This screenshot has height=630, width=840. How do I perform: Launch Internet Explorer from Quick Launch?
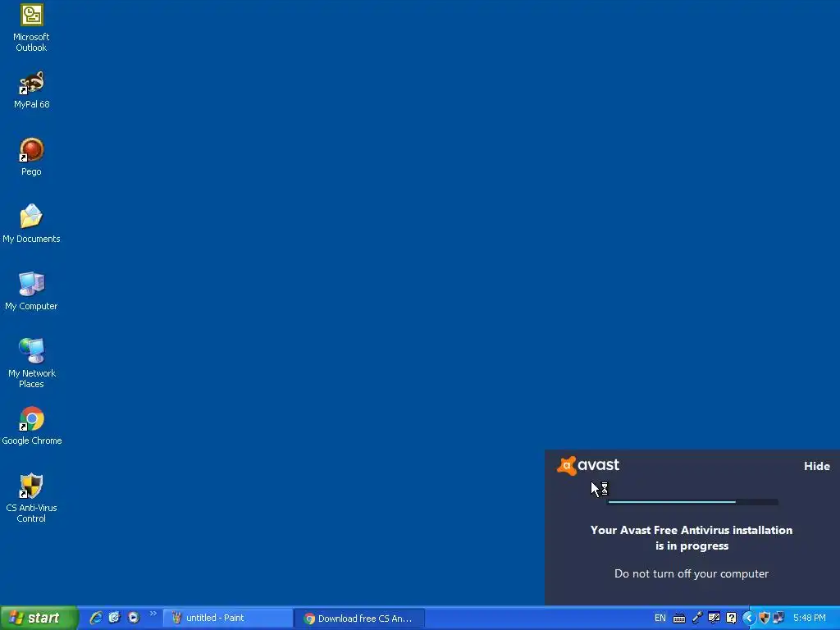(96, 618)
